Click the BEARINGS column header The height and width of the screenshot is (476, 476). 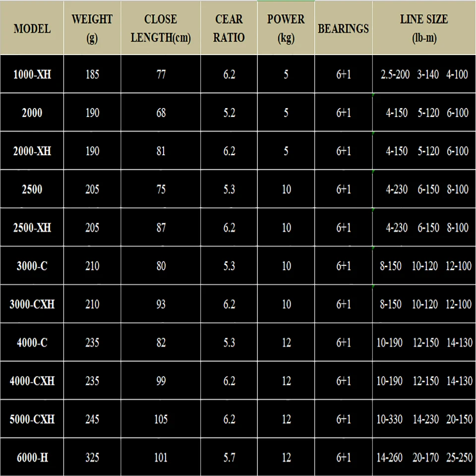click(x=343, y=28)
